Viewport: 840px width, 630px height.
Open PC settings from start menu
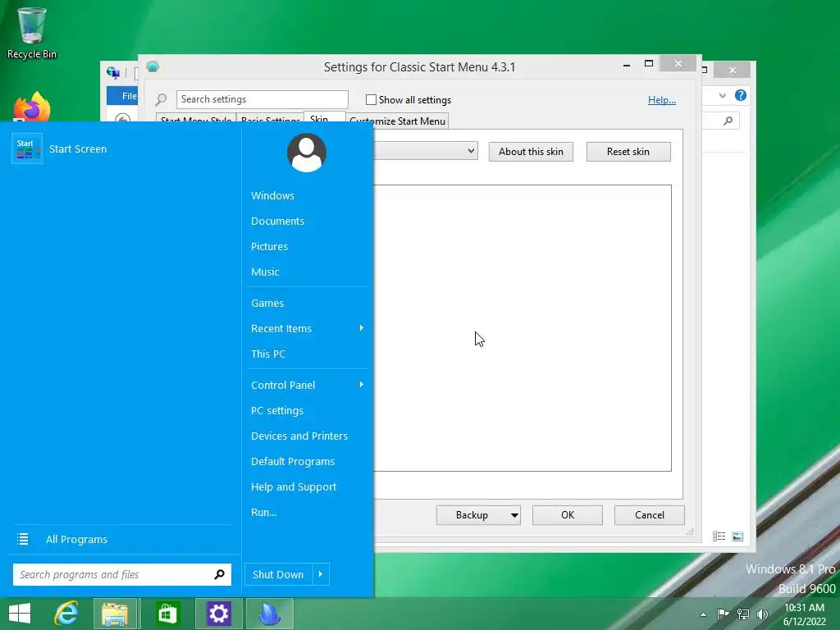point(277,410)
